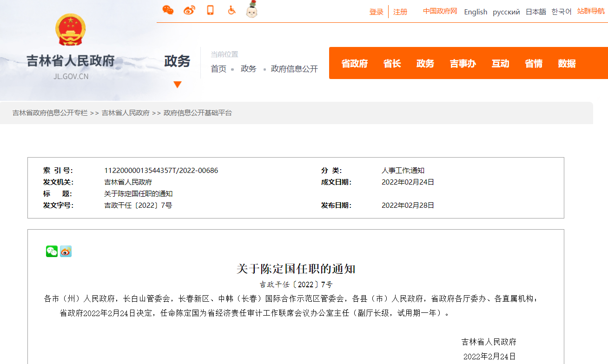
Task: Click the Weibo icon in top bar
Action: [x=189, y=10]
